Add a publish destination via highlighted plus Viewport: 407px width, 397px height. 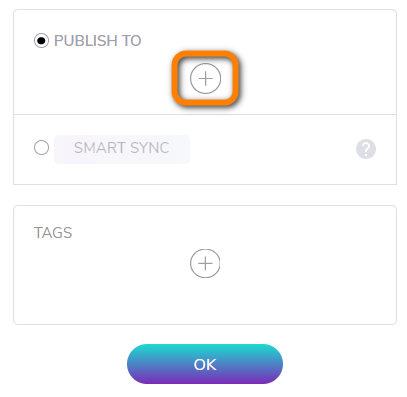(x=205, y=78)
